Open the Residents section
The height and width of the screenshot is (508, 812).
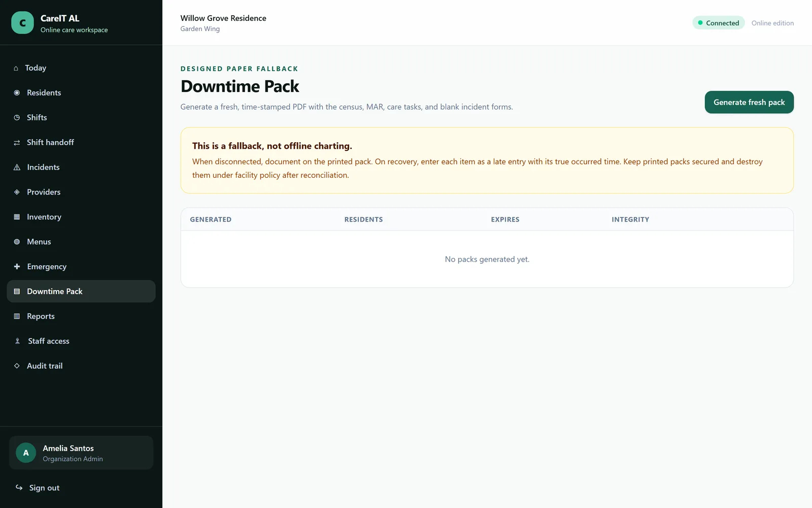[x=81, y=93]
